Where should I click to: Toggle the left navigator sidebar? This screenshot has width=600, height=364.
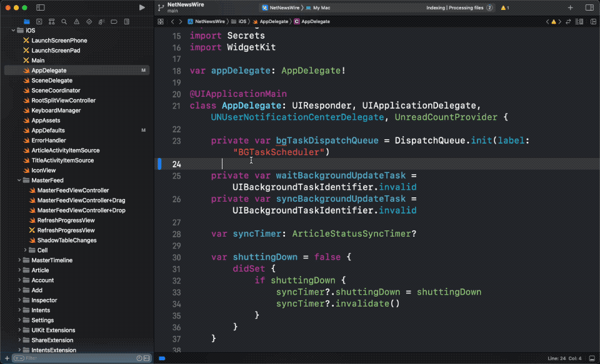pos(41,7)
